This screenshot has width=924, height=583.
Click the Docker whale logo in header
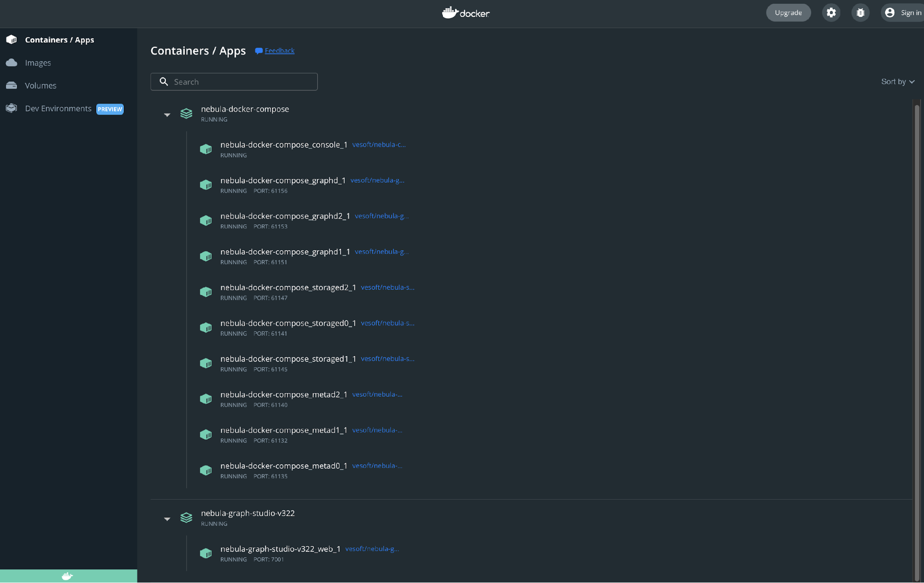point(465,12)
